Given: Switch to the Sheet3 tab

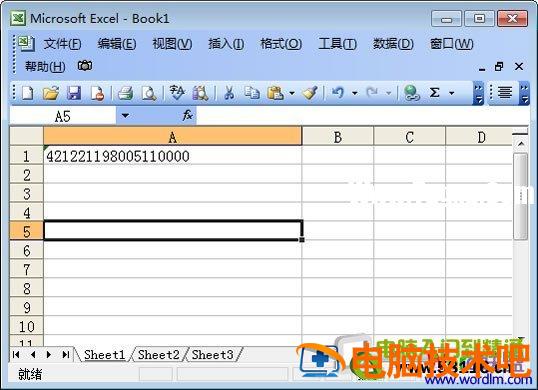Looking at the screenshot, I should point(212,355).
